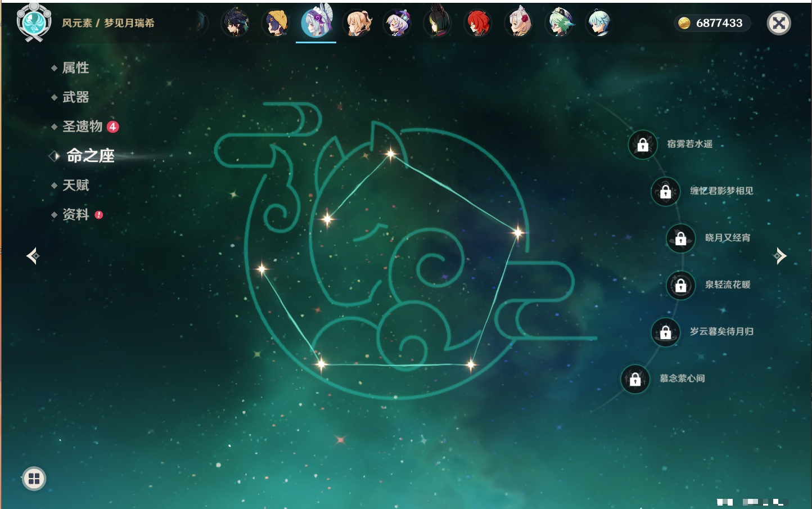812x509 pixels.
Task: Unlock the 晓月又经宵 constellation node
Action: pyautogui.click(x=680, y=238)
